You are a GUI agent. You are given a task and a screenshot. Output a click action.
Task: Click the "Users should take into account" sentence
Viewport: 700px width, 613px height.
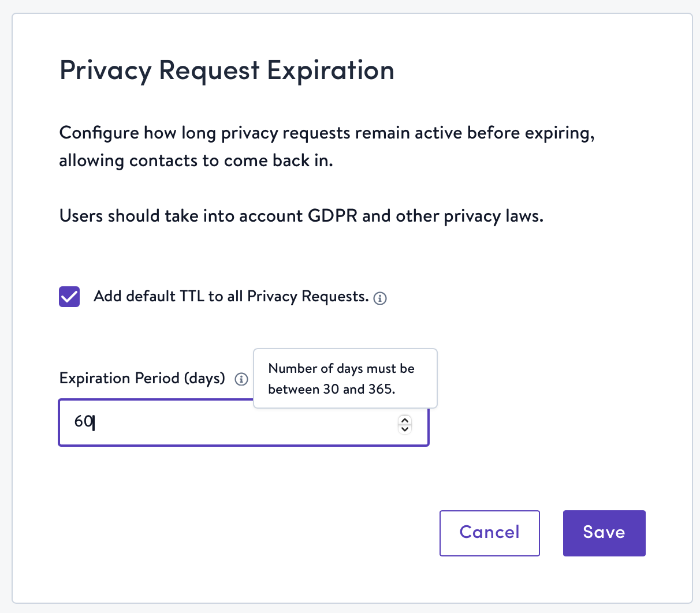click(301, 216)
